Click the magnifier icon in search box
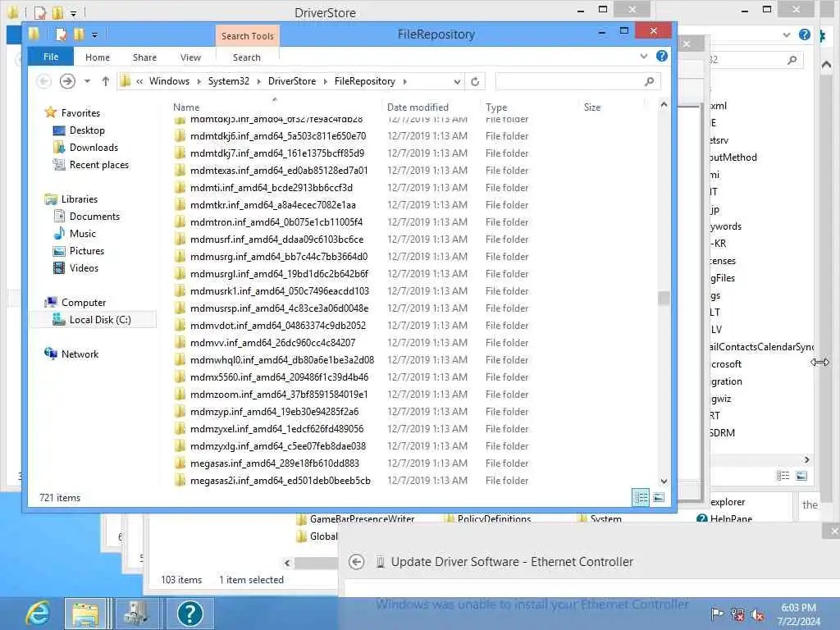Viewport: 840px width, 630px height. [x=650, y=81]
